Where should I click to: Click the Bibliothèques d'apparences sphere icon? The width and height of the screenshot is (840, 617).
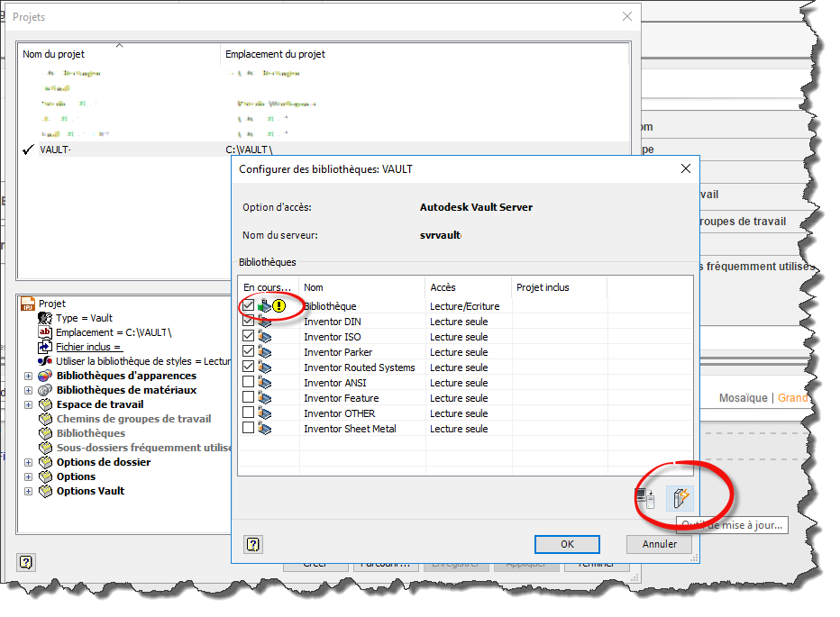click(x=44, y=376)
